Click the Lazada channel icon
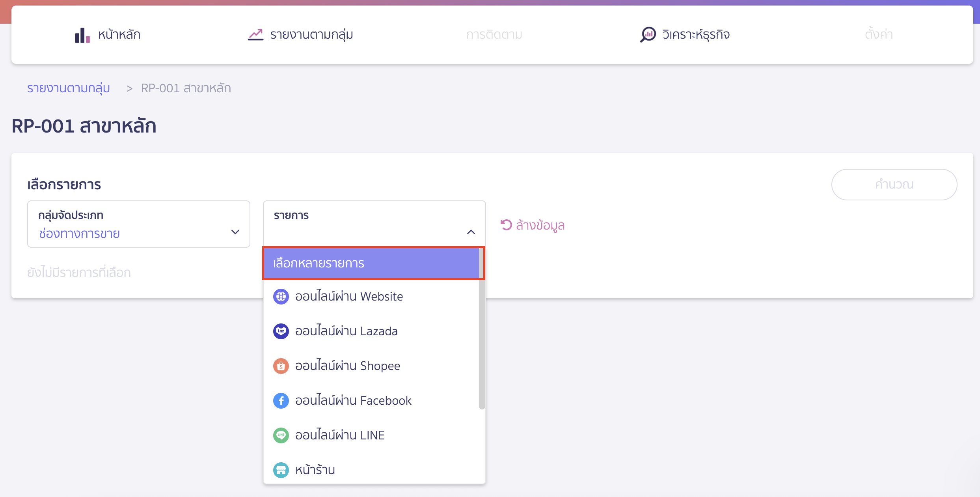The width and height of the screenshot is (980, 497). (281, 331)
